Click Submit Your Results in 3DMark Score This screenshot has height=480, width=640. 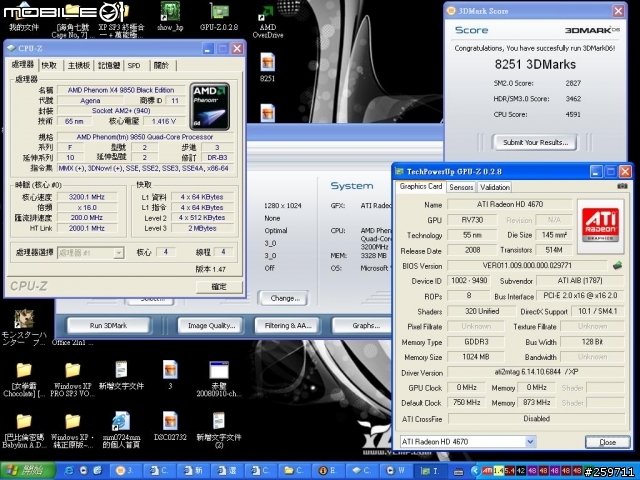coord(535,142)
